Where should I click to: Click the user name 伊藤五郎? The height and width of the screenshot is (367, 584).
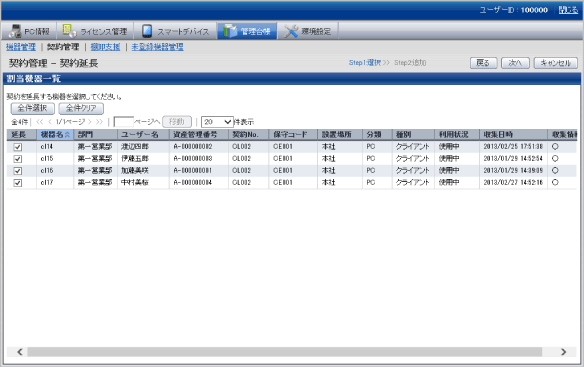point(135,159)
